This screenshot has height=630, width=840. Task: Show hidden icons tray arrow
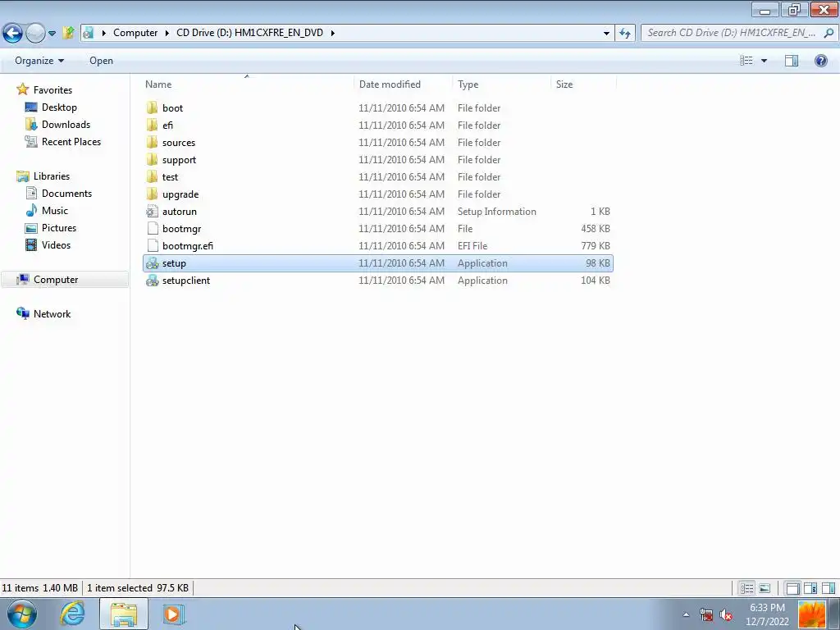(x=686, y=614)
